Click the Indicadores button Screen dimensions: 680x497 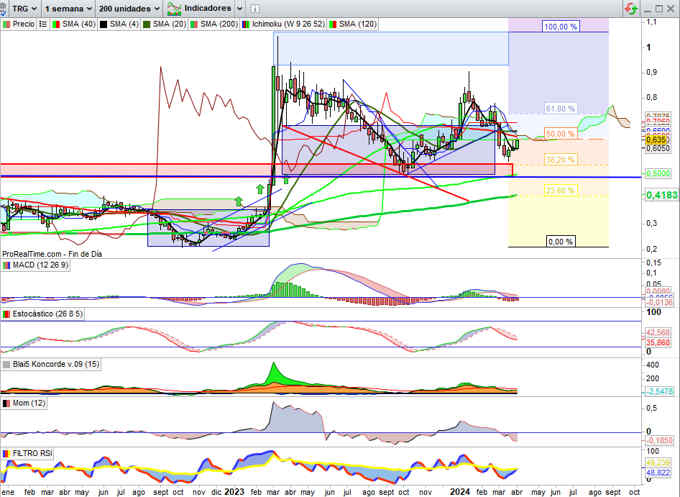200,8
